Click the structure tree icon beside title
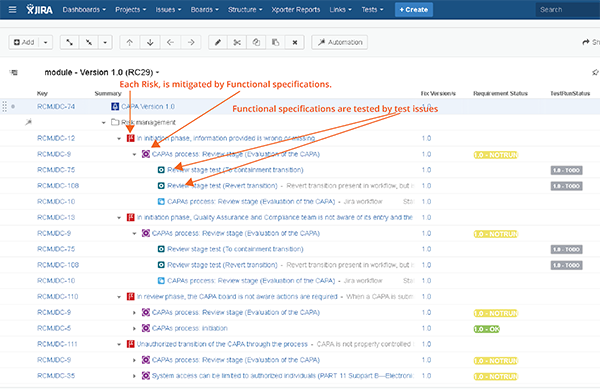Screen dimensions: 600x391 coord(14,72)
